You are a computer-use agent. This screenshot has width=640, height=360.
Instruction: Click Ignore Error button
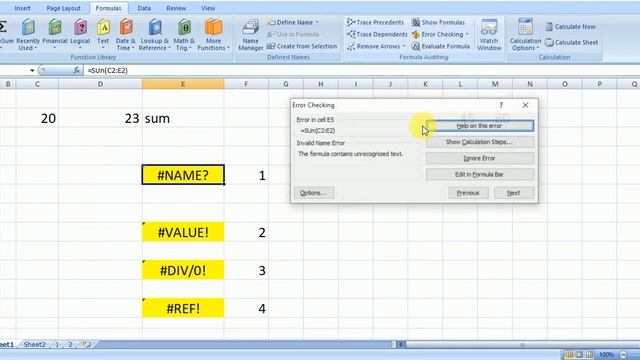tap(480, 158)
